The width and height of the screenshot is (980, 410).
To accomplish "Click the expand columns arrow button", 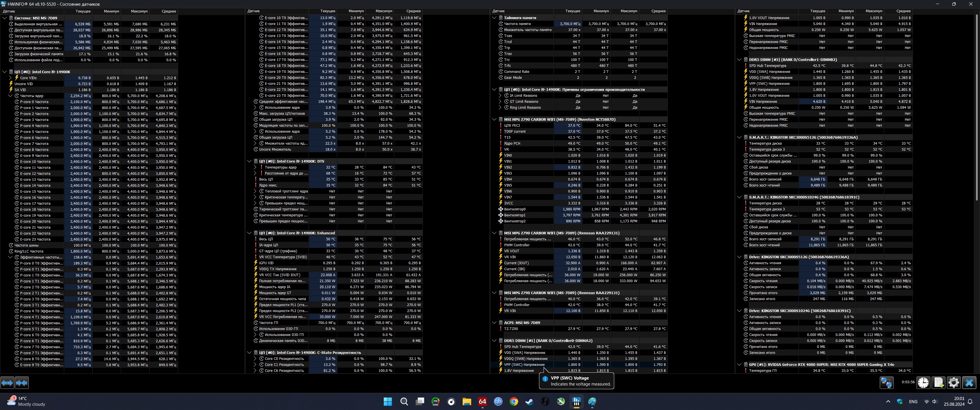I will [7, 383].
